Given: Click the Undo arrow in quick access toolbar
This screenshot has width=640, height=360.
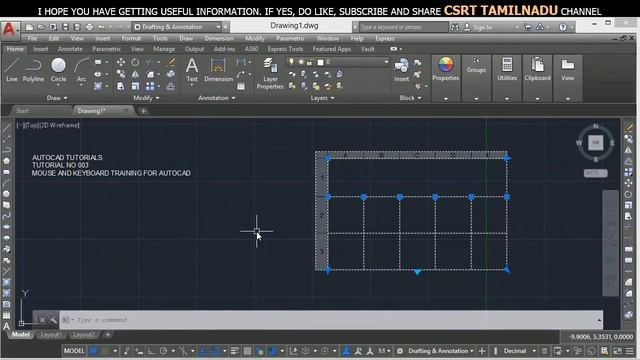Looking at the screenshot, I should pyautogui.click(x=101, y=27).
